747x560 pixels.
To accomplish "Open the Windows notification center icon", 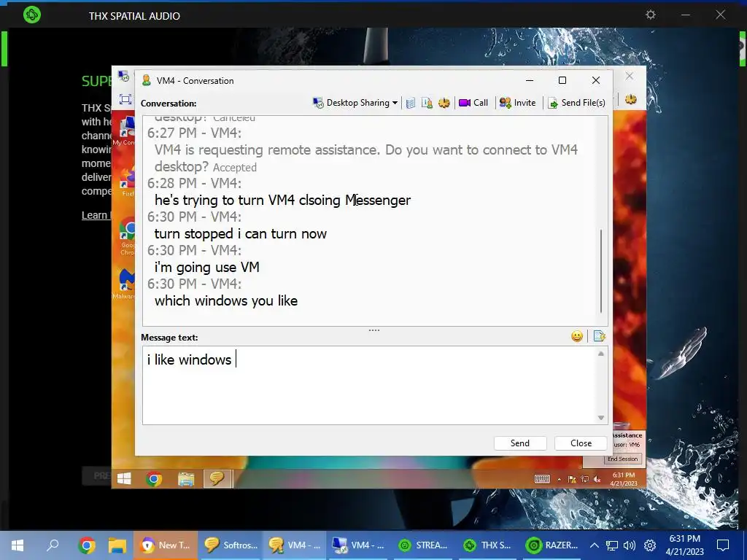I will point(723,545).
